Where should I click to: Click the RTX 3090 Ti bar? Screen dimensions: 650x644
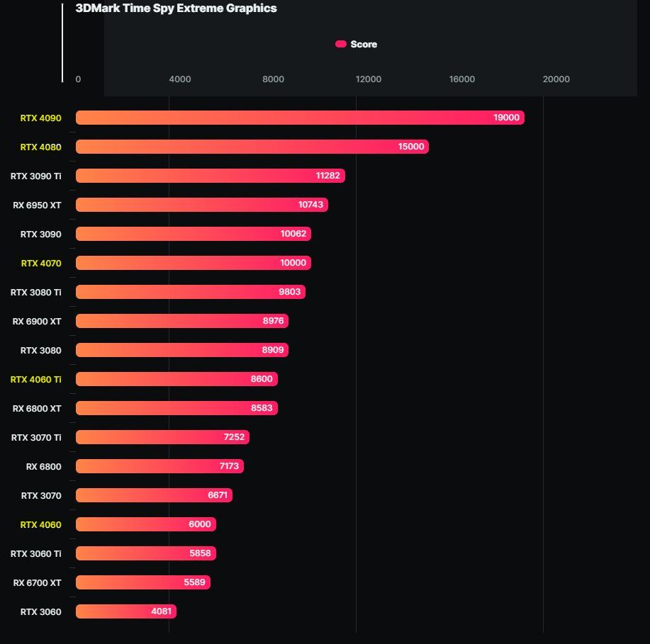tap(211, 176)
